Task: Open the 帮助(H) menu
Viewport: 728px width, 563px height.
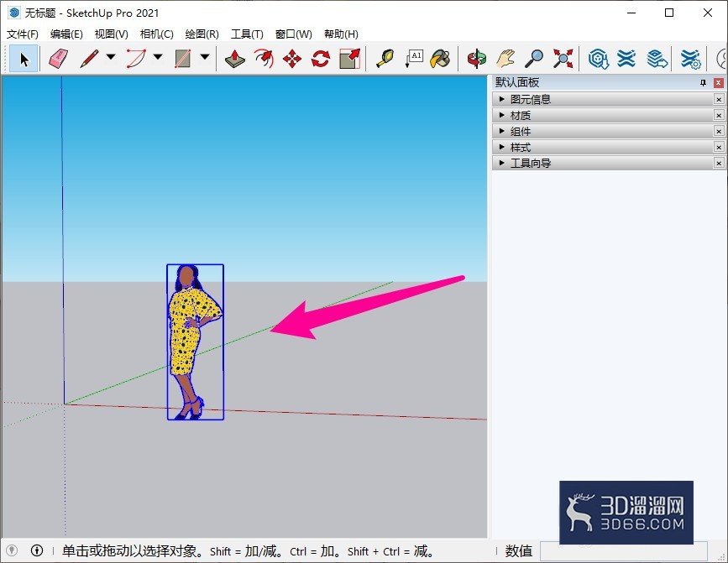Action: (x=341, y=34)
